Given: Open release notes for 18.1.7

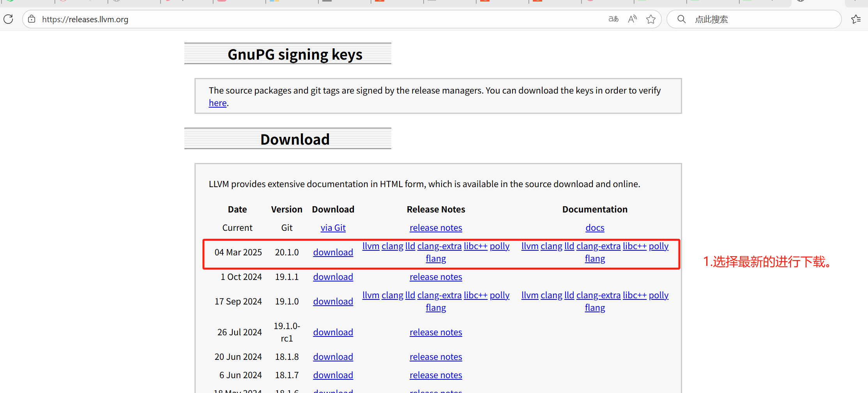Looking at the screenshot, I should [x=436, y=375].
